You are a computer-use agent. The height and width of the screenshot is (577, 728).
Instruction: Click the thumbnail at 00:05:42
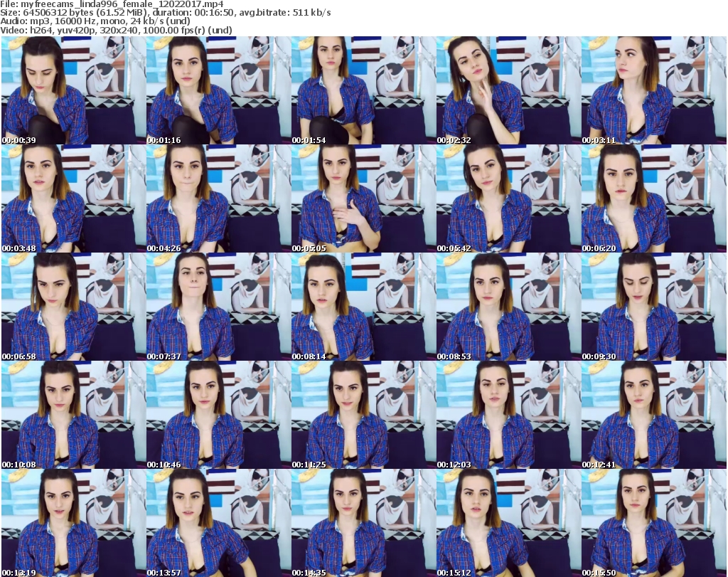tap(508, 198)
